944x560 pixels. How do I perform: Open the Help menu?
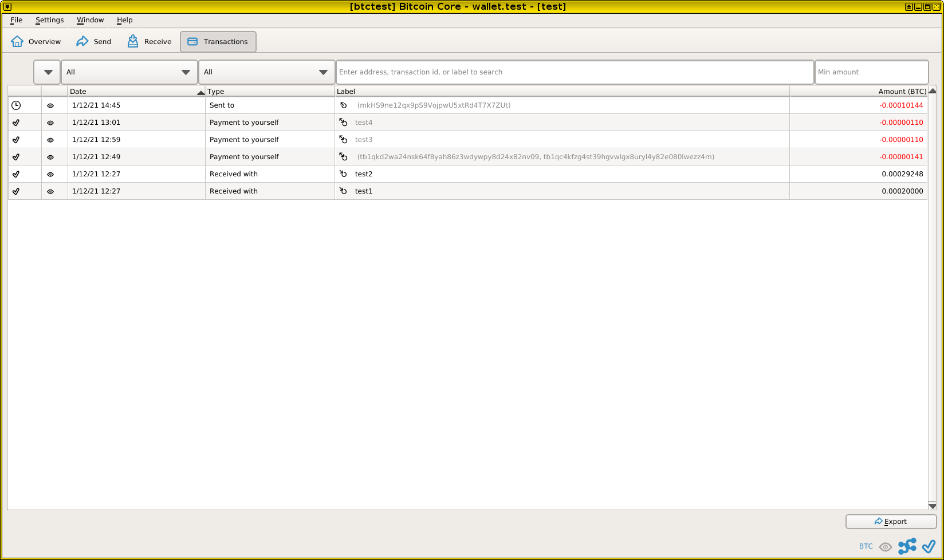tap(125, 20)
